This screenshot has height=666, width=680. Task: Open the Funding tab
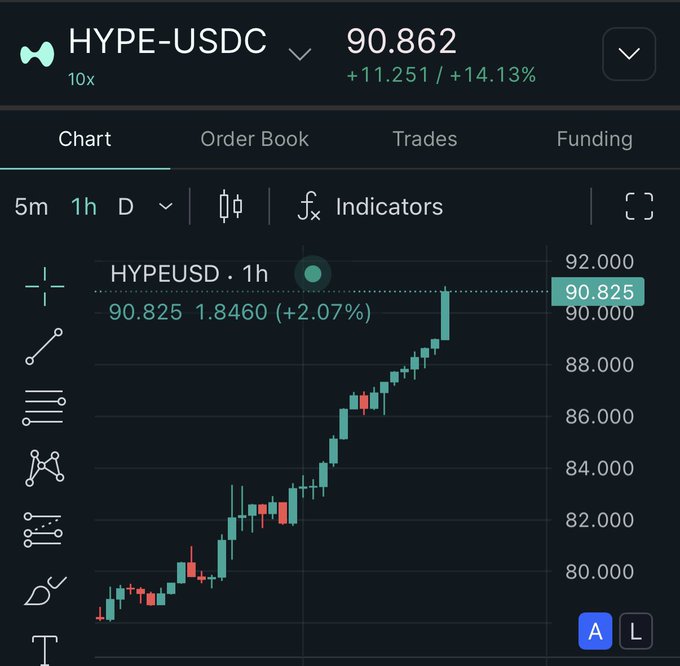pyautogui.click(x=595, y=139)
